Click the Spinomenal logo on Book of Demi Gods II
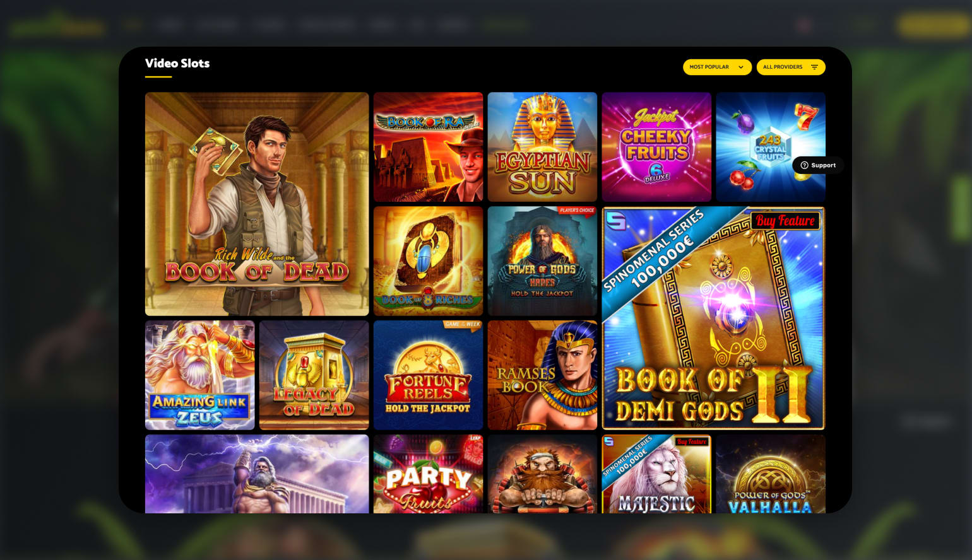The height and width of the screenshot is (560, 972). pos(615,221)
